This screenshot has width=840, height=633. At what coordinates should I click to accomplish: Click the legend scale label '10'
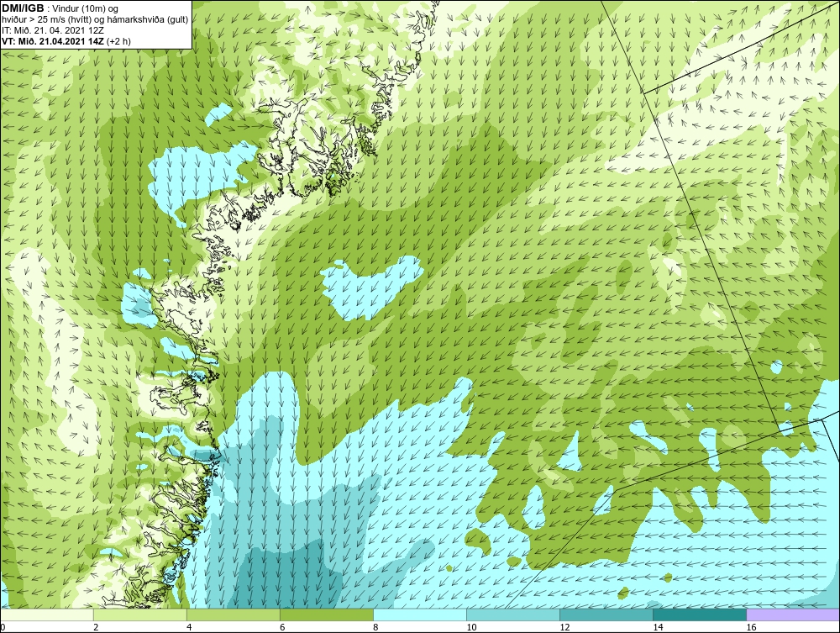pos(471,627)
